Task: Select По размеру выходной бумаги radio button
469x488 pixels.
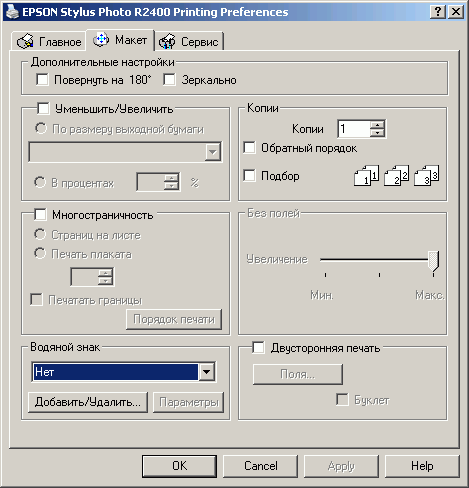Action: [x=41, y=128]
